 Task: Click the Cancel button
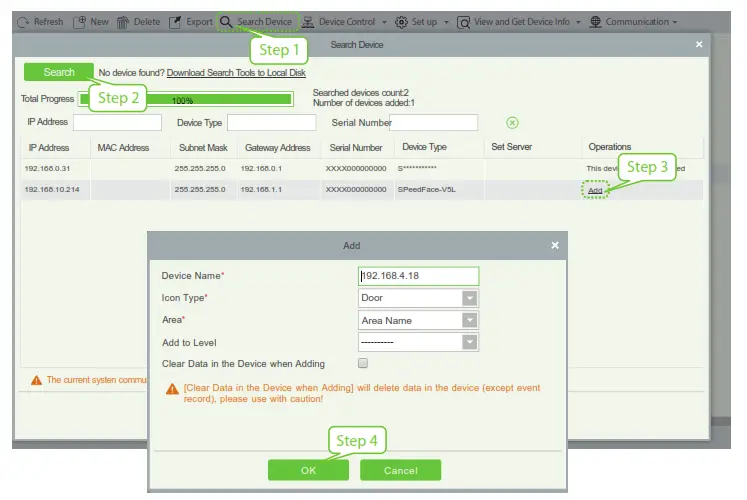pyautogui.click(x=401, y=470)
